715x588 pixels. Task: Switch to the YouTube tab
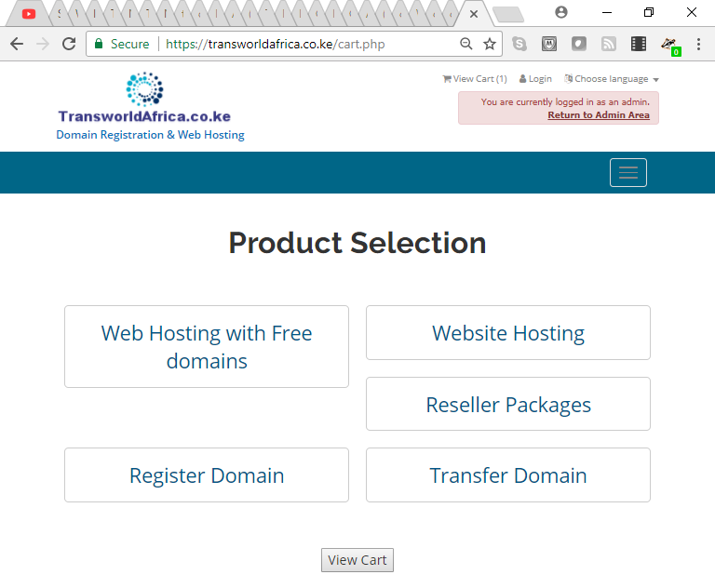point(28,14)
